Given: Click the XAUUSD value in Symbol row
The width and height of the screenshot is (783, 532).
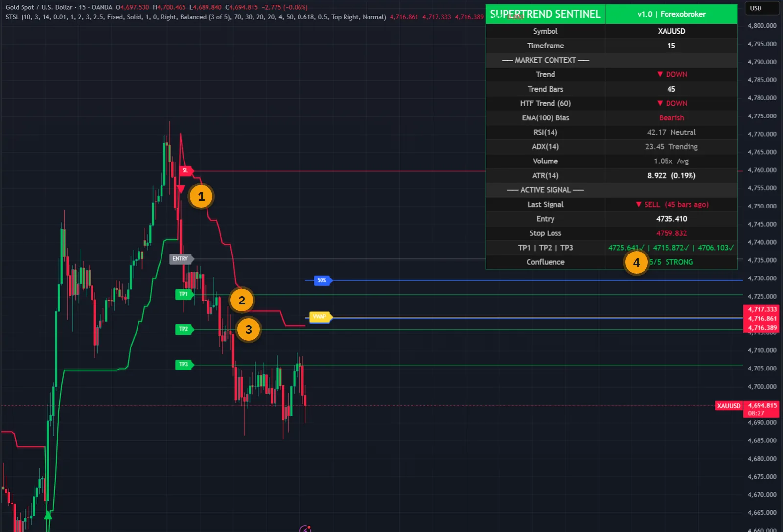Looking at the screenshot, I should [x=671, y=31].
